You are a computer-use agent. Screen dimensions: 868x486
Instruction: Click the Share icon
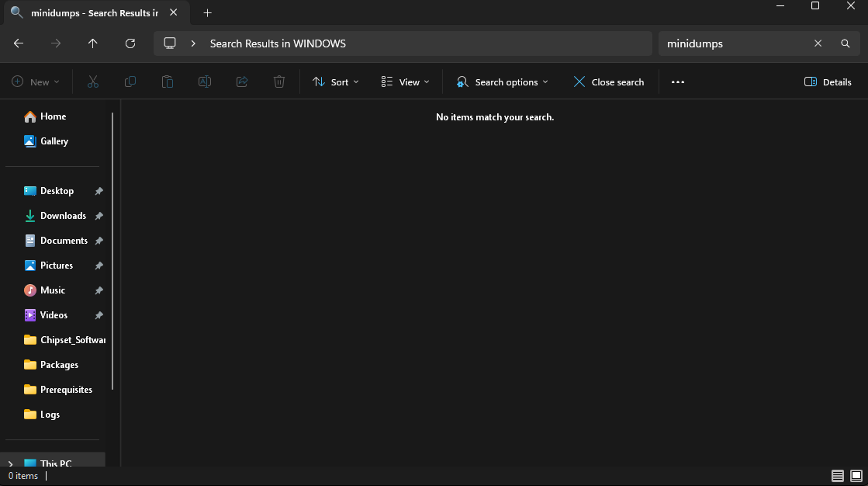pyautogui.click(x=242, y=82)
